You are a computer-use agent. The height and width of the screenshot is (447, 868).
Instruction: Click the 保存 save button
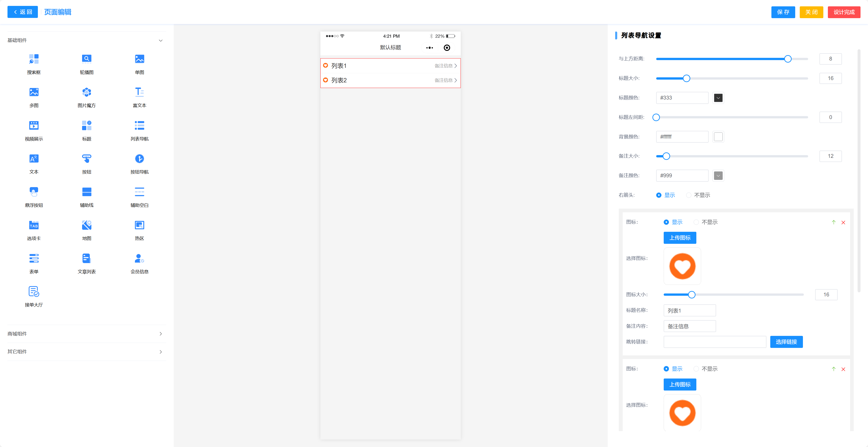point(783,12)
